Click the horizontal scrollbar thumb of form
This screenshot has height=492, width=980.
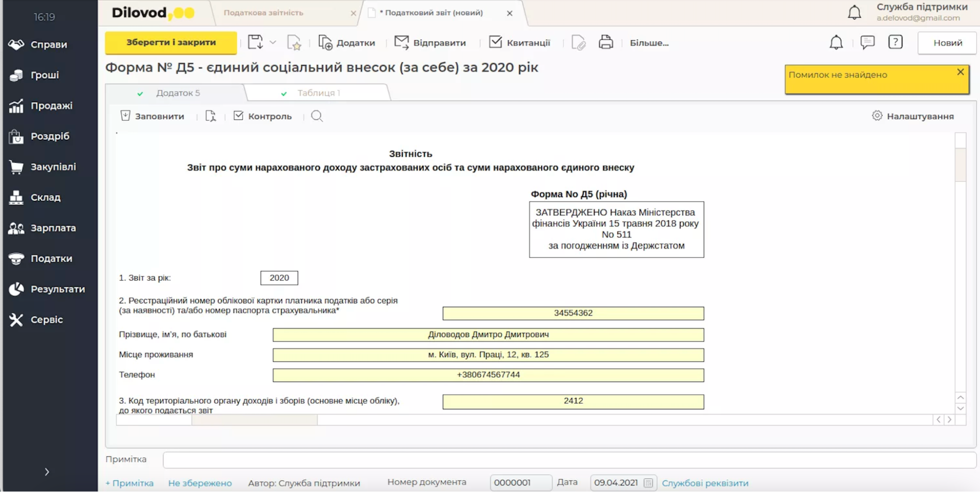click(x=254, y=420)
